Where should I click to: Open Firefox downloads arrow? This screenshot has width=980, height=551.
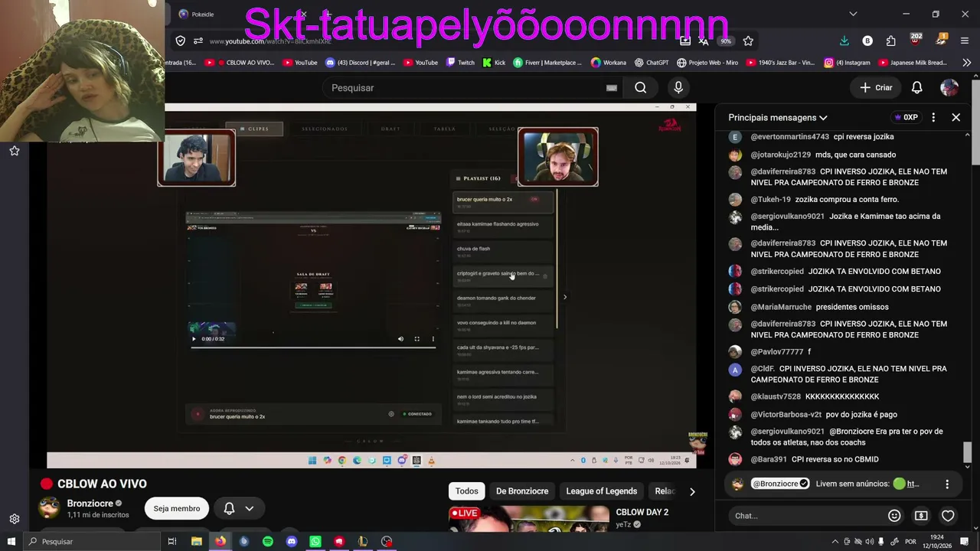tap(844, 41)
